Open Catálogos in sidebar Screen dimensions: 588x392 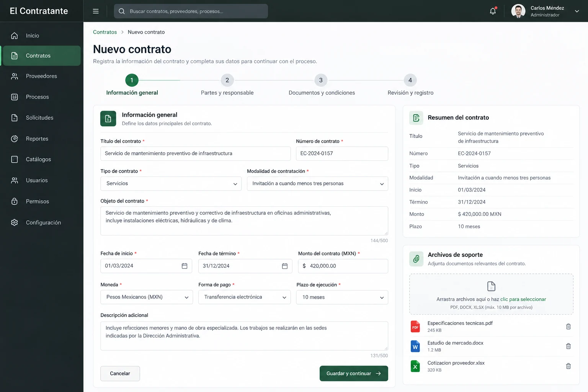coord(41,159)
